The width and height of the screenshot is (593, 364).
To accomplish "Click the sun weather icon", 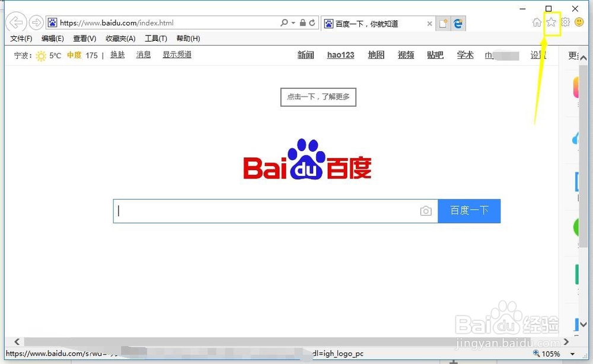I will tap(41, 56).
